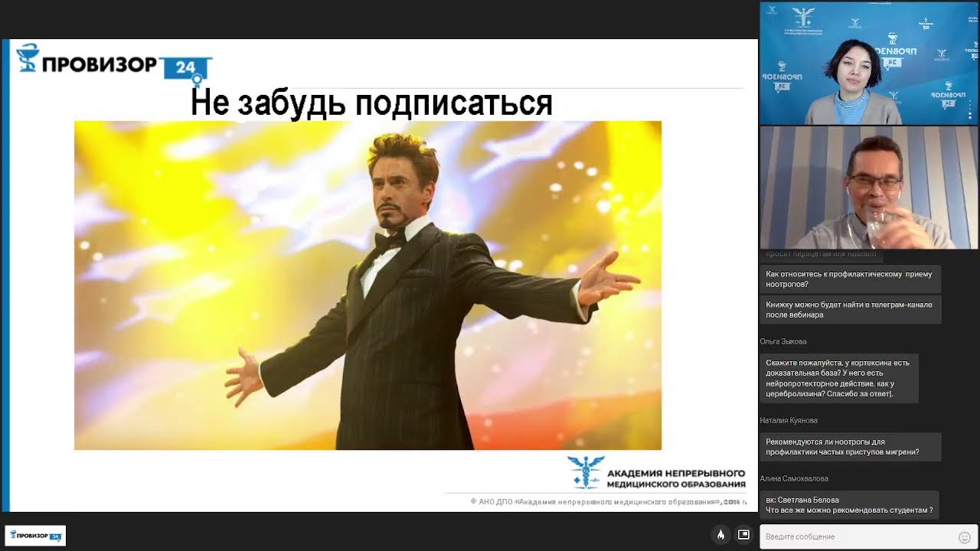Click message about 'кортексина' доказательная база
Viewport: 980px width, 551px height.
click(839, 378)
